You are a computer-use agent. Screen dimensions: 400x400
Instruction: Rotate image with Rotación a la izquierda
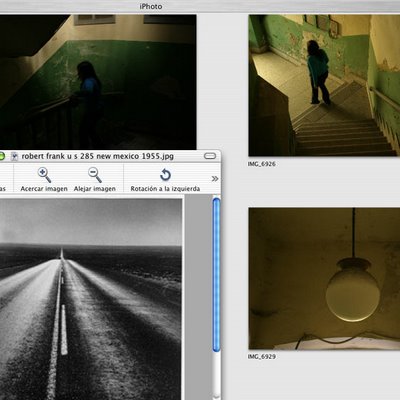(165, 175)
